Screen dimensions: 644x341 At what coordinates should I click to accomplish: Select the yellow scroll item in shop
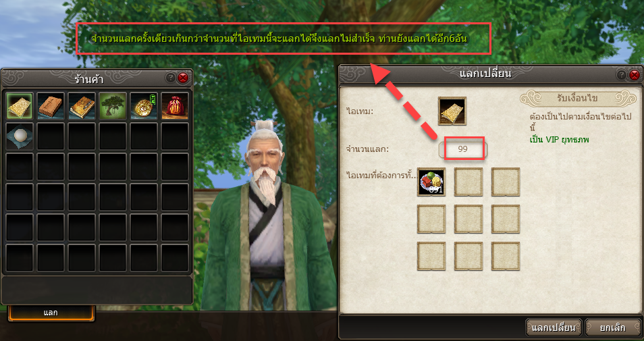(20, 105)
